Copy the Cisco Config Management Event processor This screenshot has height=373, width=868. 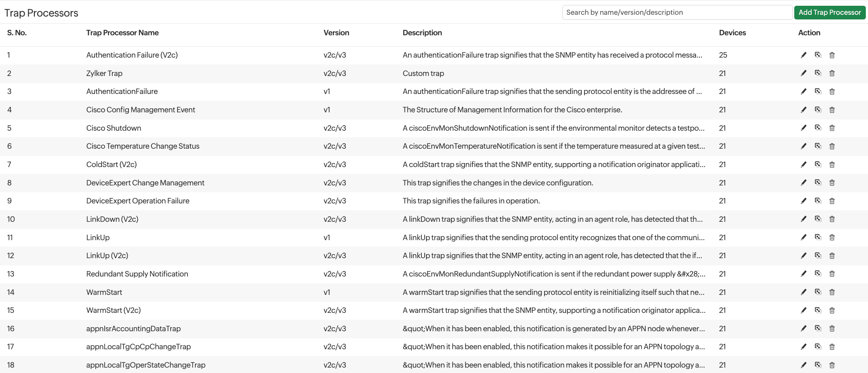click(818, 110)
